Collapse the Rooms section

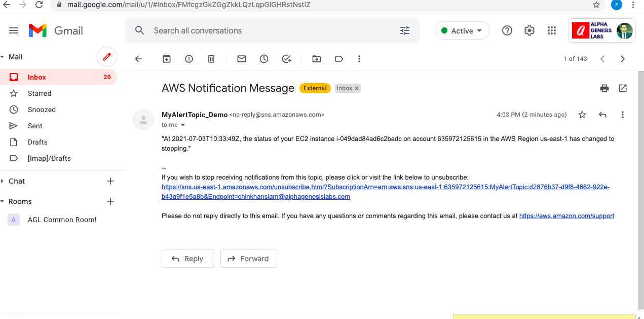3,201
